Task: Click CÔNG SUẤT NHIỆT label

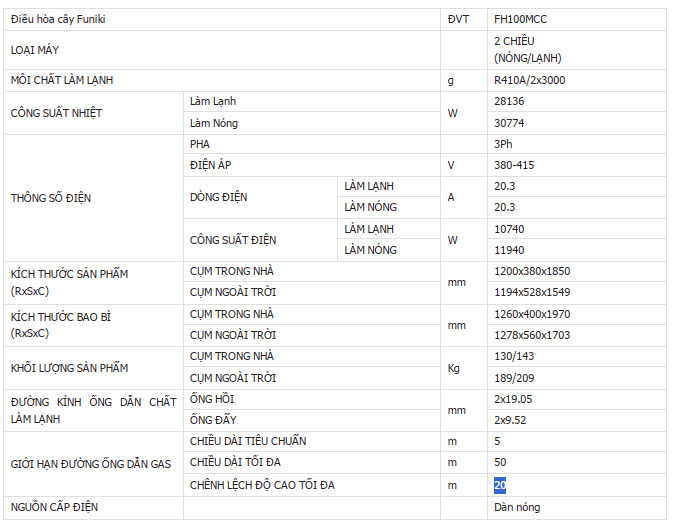Action: [x=56, y=113]
